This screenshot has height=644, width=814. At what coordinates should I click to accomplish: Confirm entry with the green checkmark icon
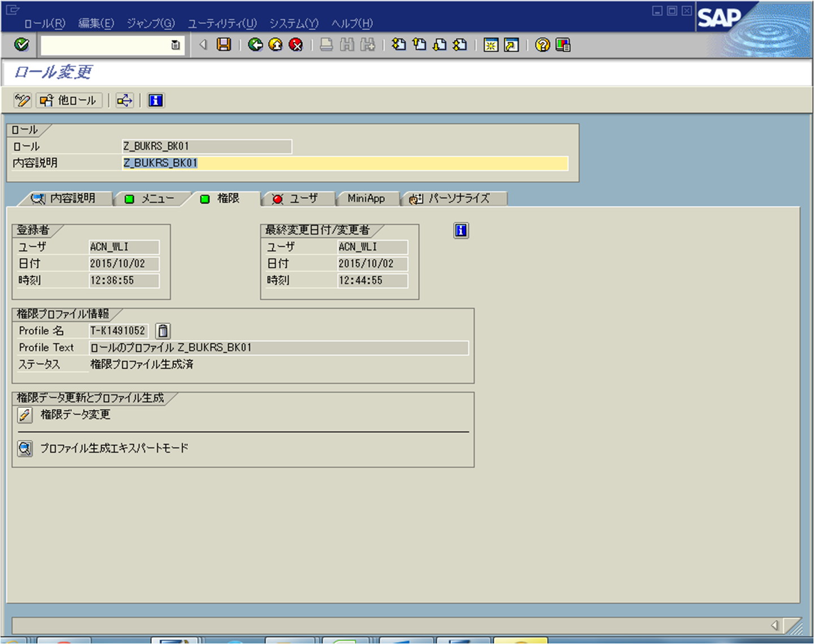pyautogui.click(x=21, y=44)
